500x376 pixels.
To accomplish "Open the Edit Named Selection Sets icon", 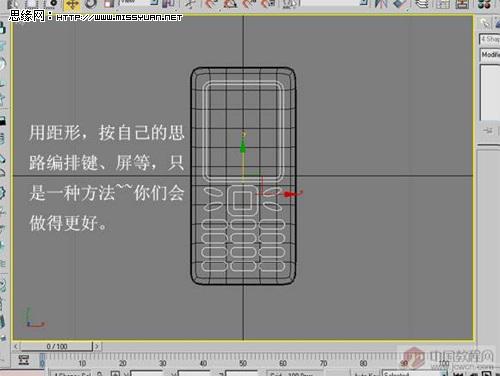I will tap(289, 3).
